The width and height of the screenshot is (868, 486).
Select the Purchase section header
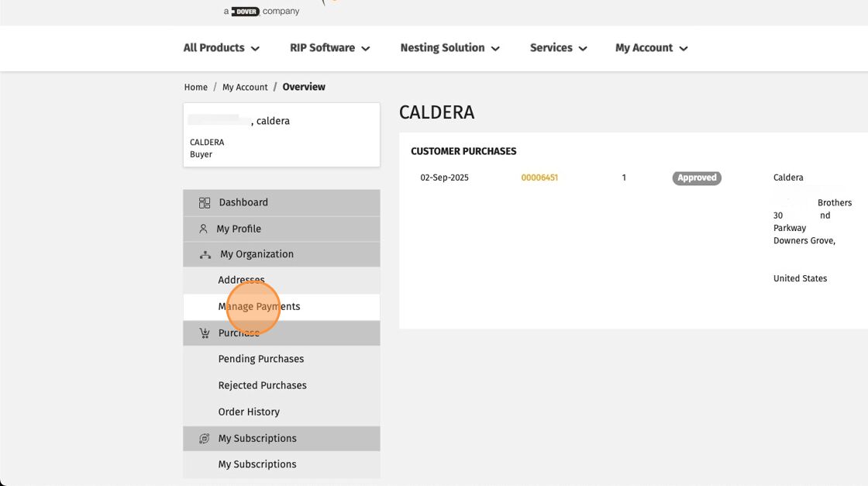coord(281,333)
